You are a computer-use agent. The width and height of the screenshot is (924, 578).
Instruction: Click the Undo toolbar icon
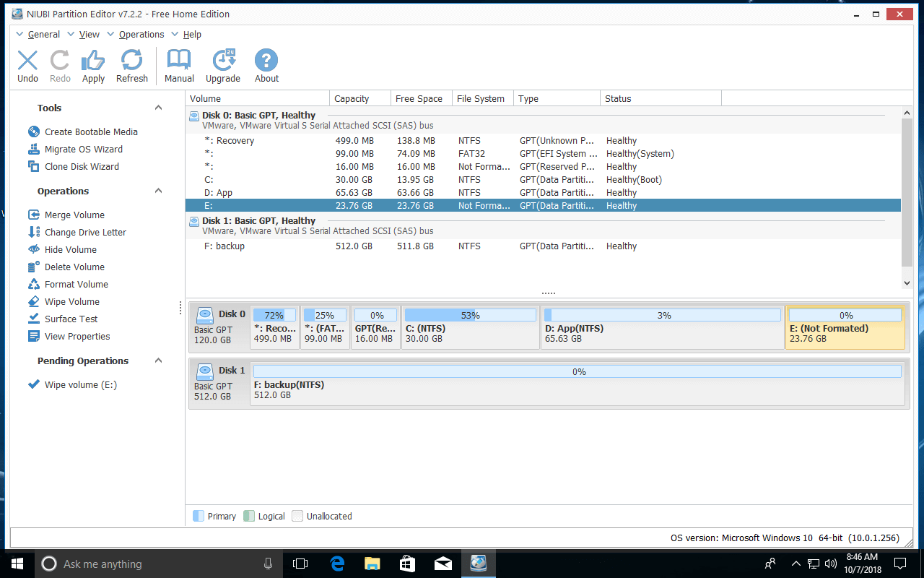(27, 61)
